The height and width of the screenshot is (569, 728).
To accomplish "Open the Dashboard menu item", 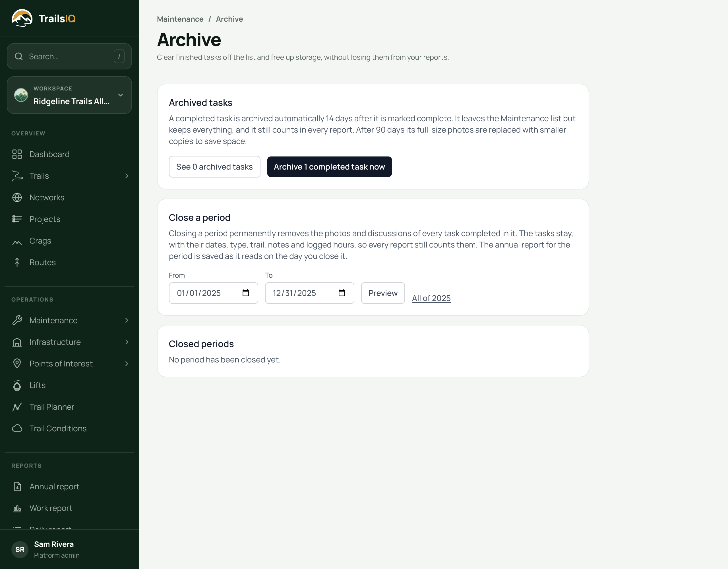I will pyautogui.click(x=69, y=154).
